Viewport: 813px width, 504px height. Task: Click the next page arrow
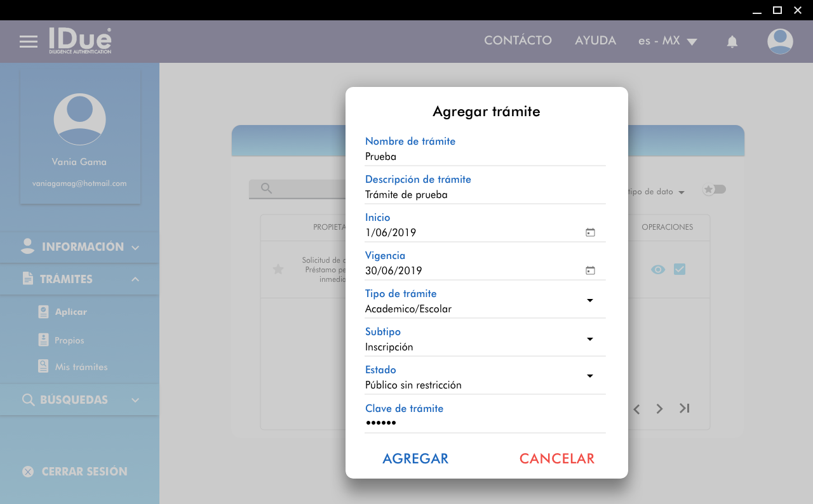[x=659, y=409]
